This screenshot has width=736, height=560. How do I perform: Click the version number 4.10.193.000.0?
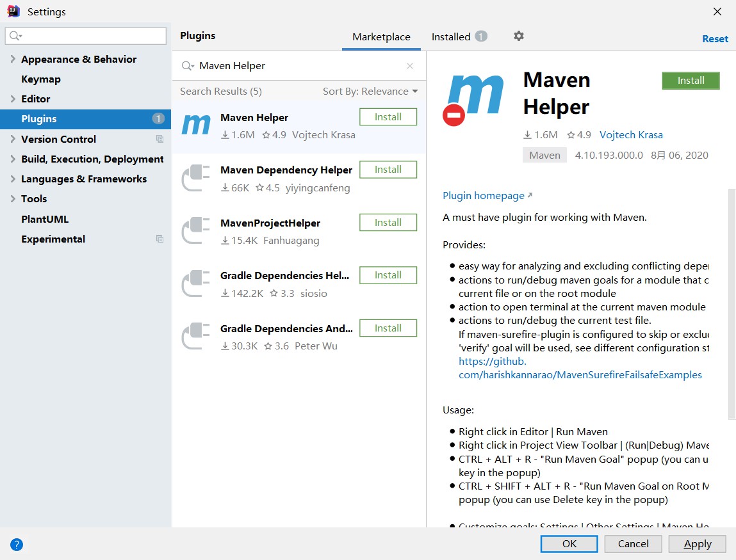609,156
